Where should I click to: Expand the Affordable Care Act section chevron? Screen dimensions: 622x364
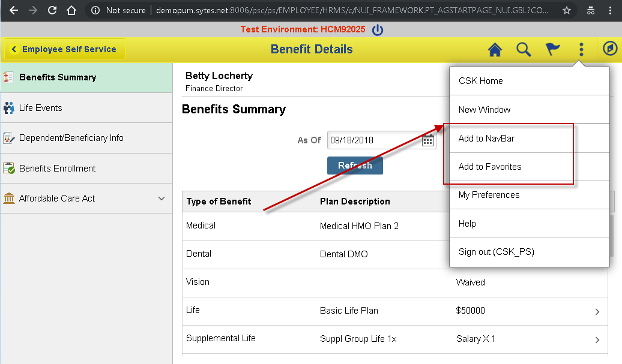click(161, 198)
